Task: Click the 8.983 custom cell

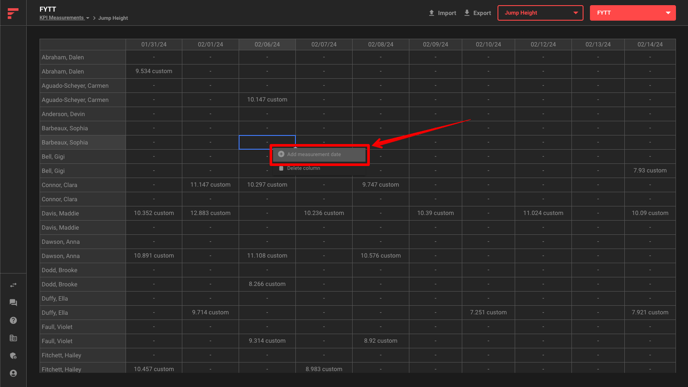Action: point(324,369)
